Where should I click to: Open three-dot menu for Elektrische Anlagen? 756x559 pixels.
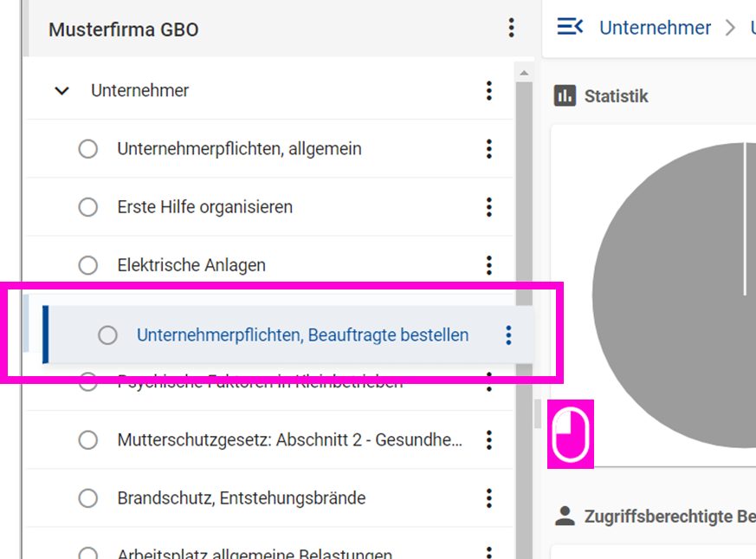[489, 265]
